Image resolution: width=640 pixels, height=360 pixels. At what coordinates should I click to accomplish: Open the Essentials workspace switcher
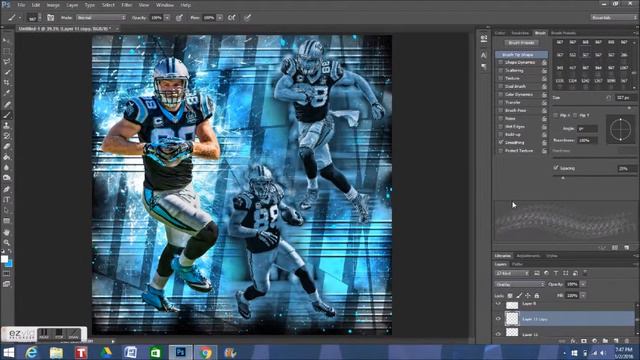[613, 18]
